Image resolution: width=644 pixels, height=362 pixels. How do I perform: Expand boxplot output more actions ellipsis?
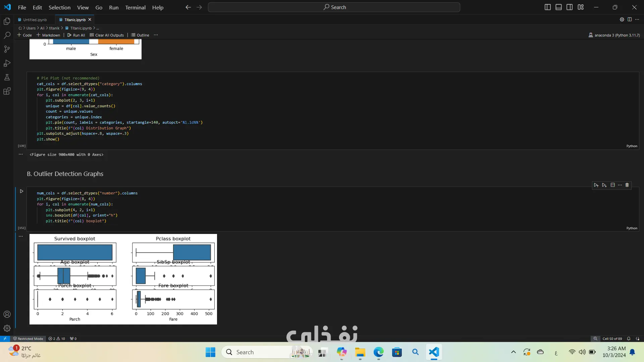pos(21,236)
